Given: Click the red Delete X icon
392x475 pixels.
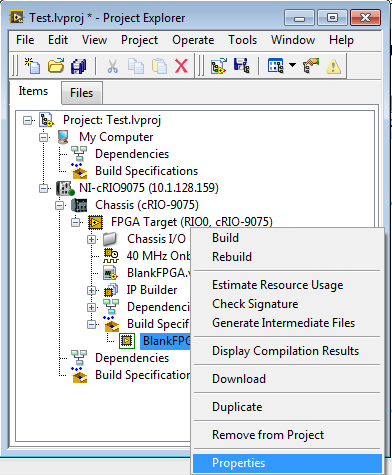Looking at the screenshot, I should point(181,65).
